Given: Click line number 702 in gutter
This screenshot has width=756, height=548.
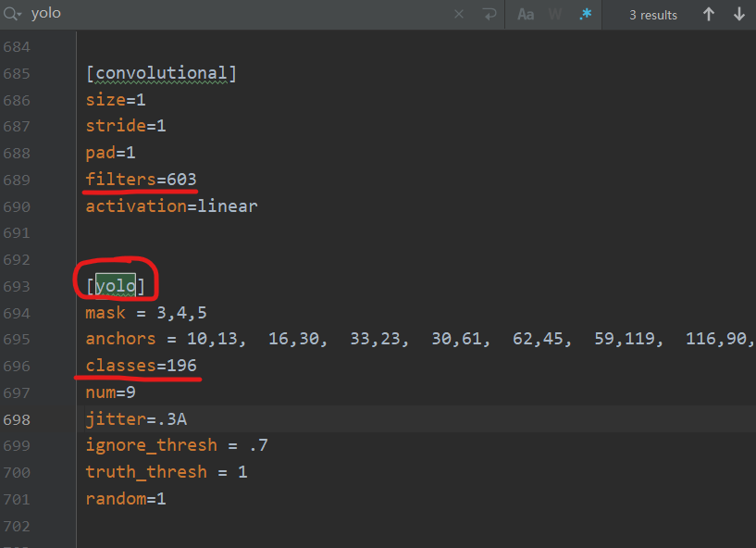Looking at the screenshot, I should [17, 527].
